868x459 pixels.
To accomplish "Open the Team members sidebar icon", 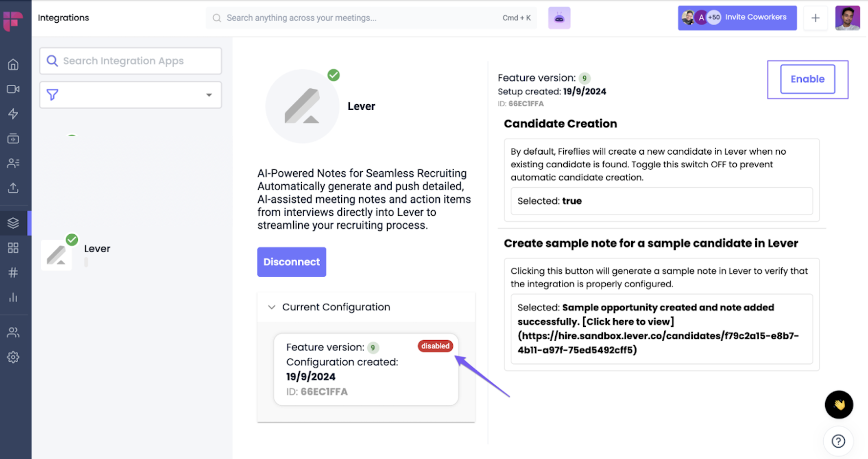I will 13,332.
